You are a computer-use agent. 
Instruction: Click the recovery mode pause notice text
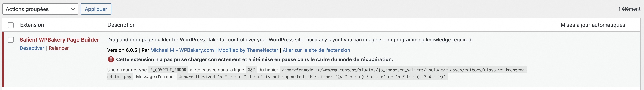pos(254,59)
